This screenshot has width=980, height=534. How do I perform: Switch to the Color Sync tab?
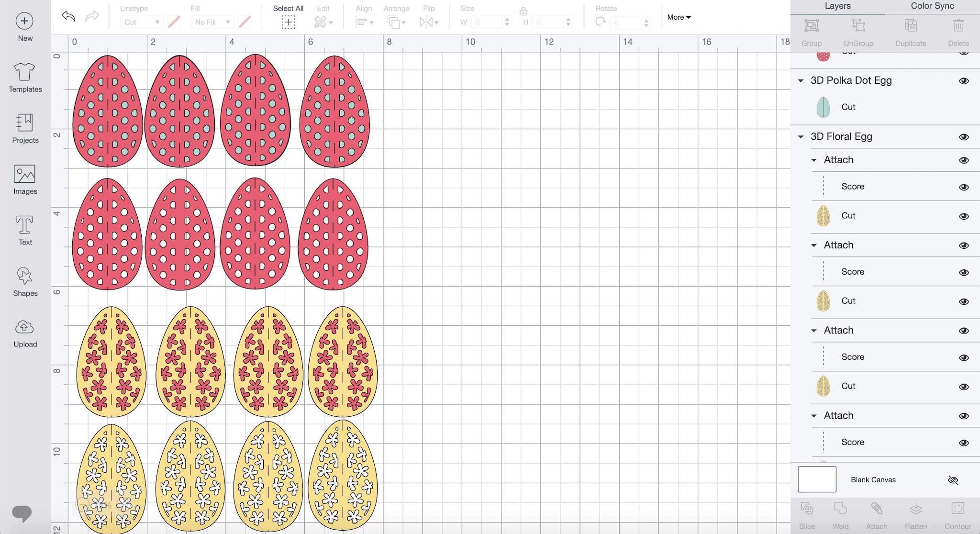pos(931,6)
